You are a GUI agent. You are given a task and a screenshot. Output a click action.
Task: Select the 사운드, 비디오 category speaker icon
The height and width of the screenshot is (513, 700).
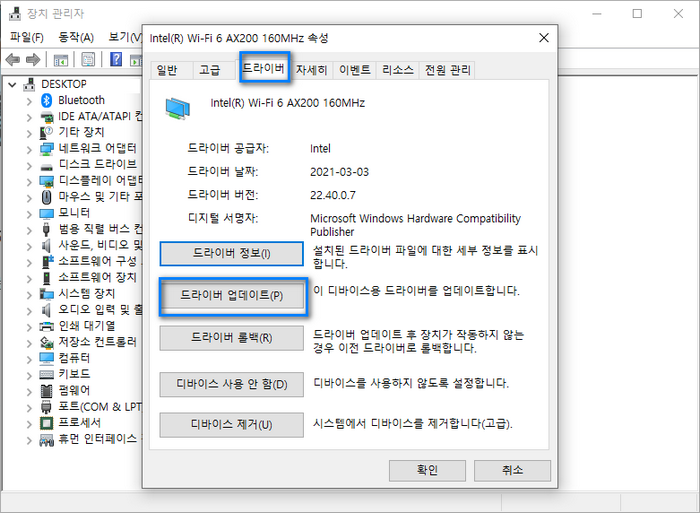(46, 246)
